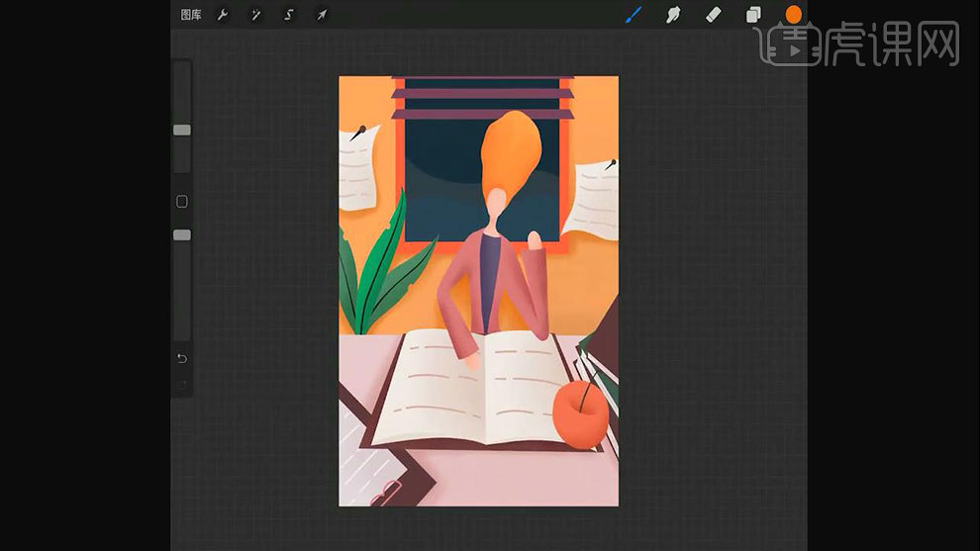Select the Eraser tool
The height and width of the screenshot is (551, 980).
pos(713,15)
